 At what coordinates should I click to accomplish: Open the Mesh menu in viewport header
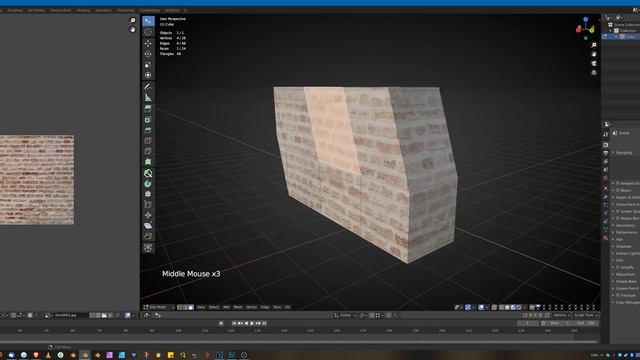tap(238, 307)
